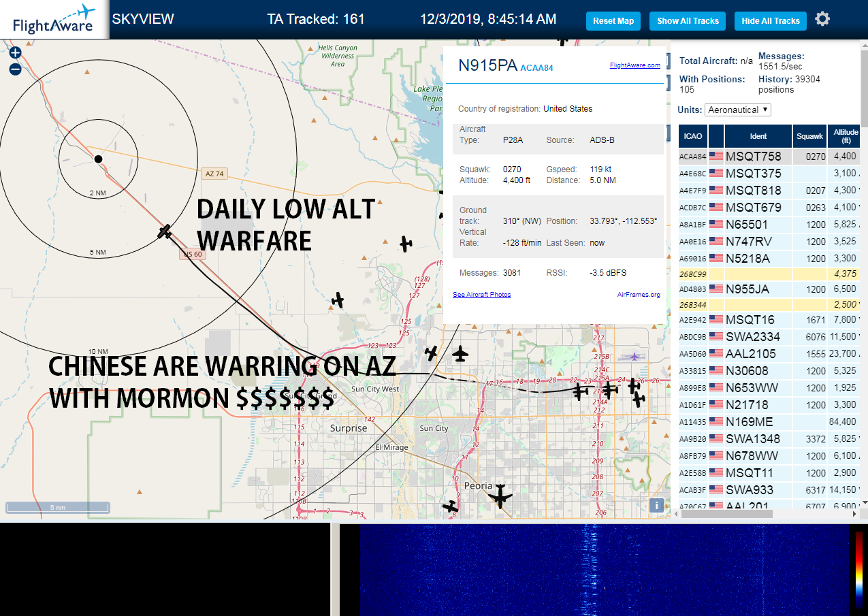Select the MSQT375 aircraft row

click(x=770, y=174)
